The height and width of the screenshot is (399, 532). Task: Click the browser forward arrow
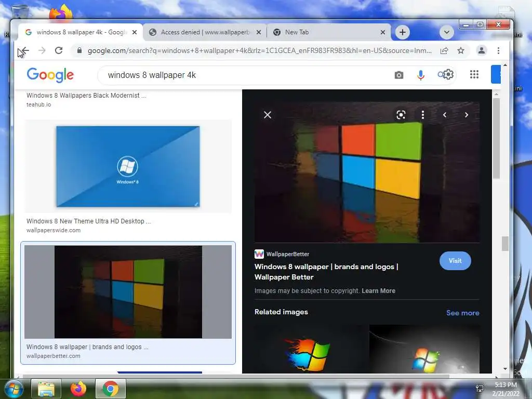tap(42, 50)
